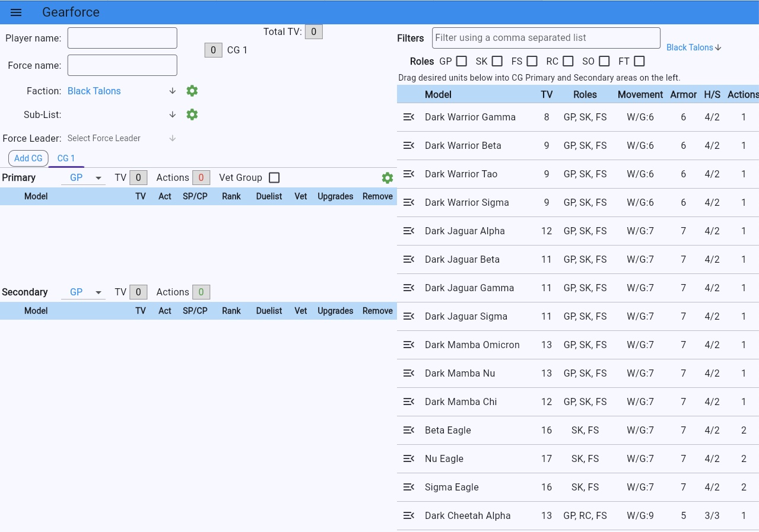Open Sub-List settings gear icon
Screen dimensions: 759x532
[x=192, y=114]
